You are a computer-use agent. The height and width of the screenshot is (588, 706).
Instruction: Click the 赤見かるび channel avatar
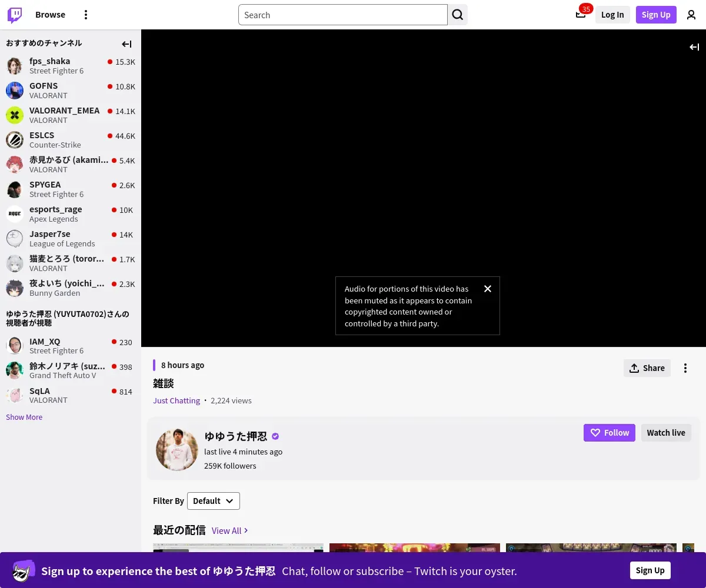pyautogui.click(x=15, y=165)
